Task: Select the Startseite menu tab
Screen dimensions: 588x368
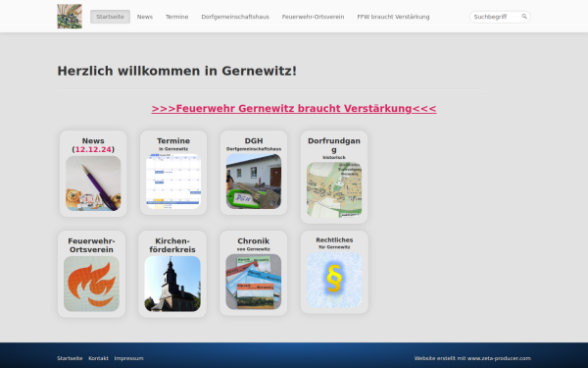Action: click(110, 17)
